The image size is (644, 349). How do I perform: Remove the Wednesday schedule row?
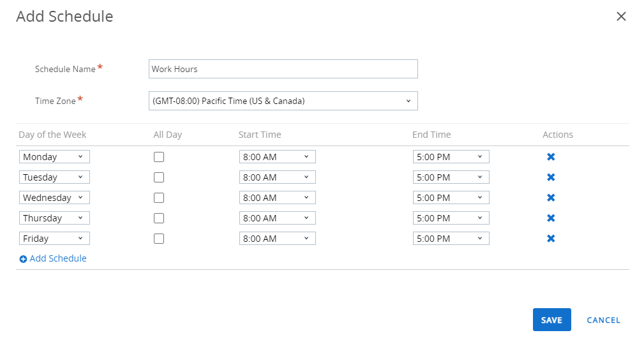[x=551, y=198]
